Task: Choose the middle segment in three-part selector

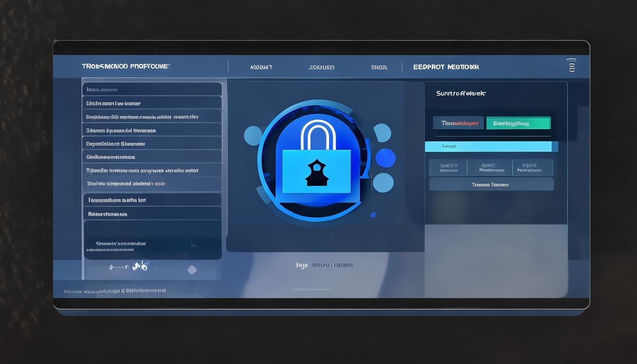Action: pyautogui.click(x=491, y=168)
